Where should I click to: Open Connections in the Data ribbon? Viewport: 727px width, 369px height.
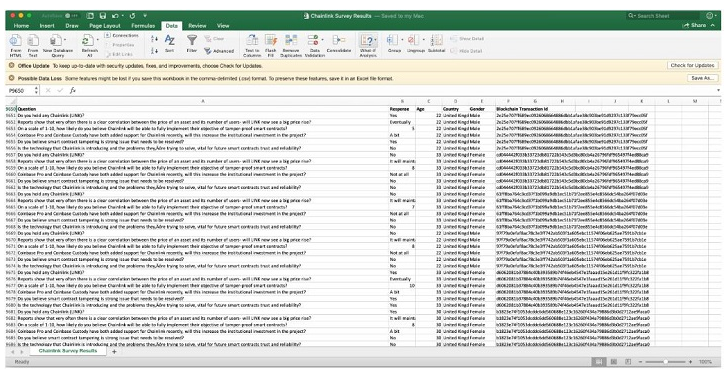point(121,36)
